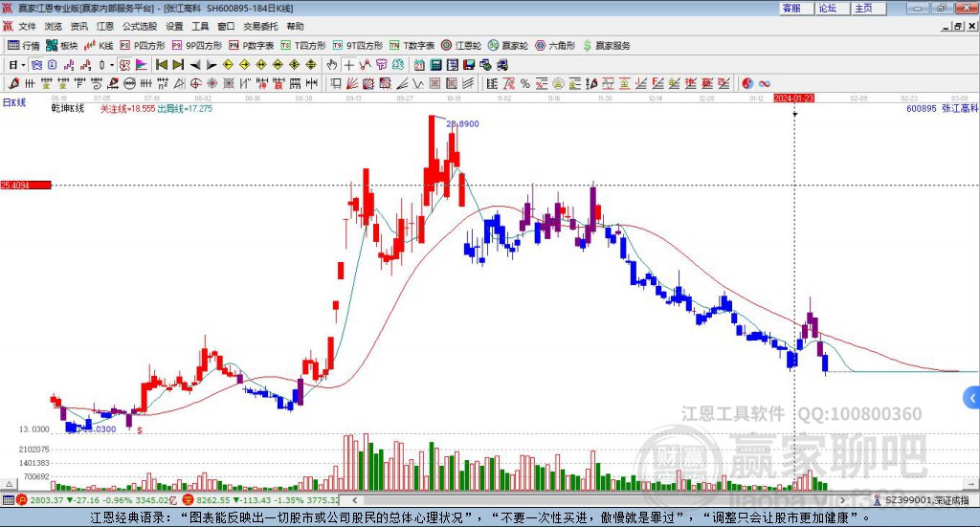This screenshot has height=527, width=980.
Task: Open the 9P四方形 tool
Action: coord(197,46)
